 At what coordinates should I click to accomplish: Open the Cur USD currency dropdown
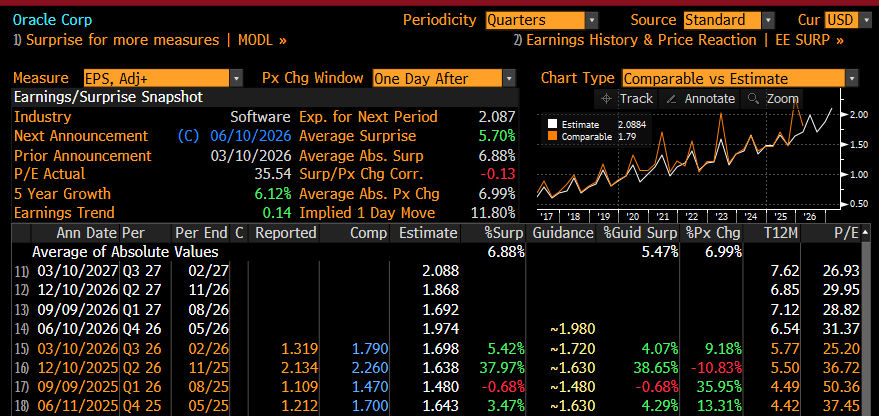click(x=847, y=20)
